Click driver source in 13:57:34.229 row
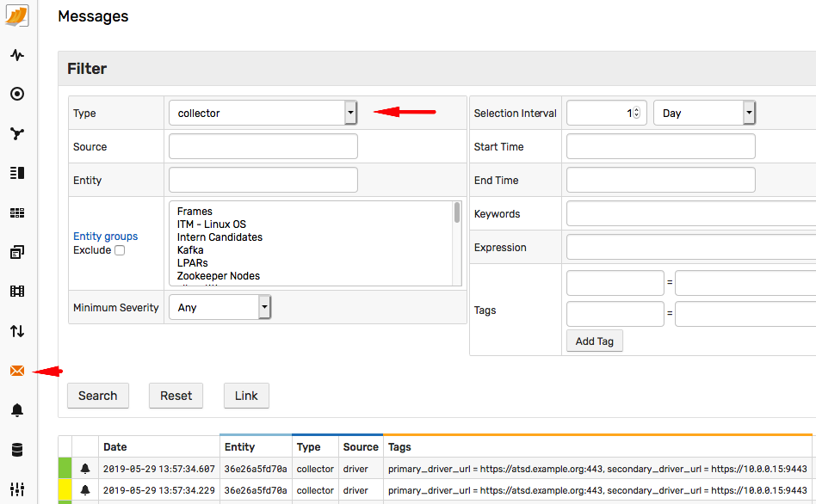816x504 pixels. click(x=355, y=490)
